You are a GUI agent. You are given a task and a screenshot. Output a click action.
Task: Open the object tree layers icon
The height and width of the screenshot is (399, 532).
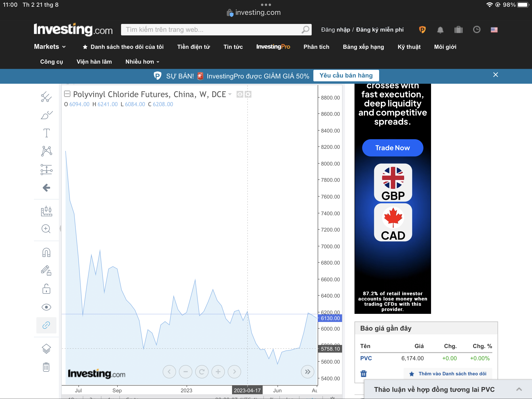tap(46, 349)
